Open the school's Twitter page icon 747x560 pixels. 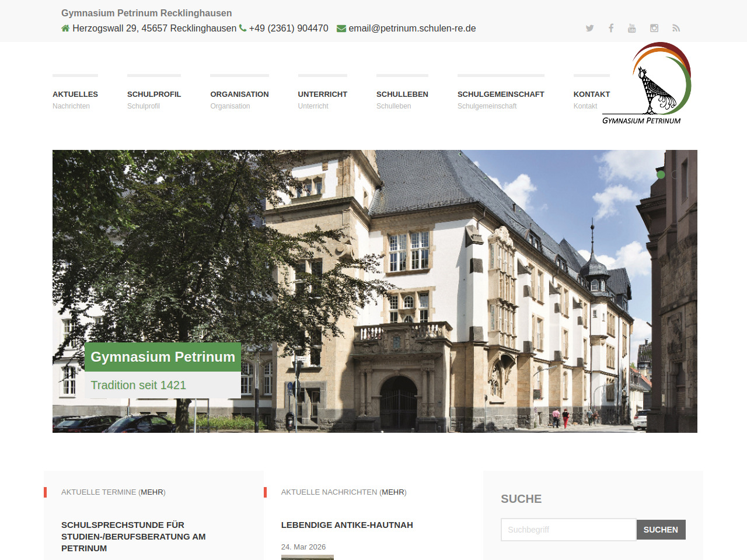click(589, 28)
